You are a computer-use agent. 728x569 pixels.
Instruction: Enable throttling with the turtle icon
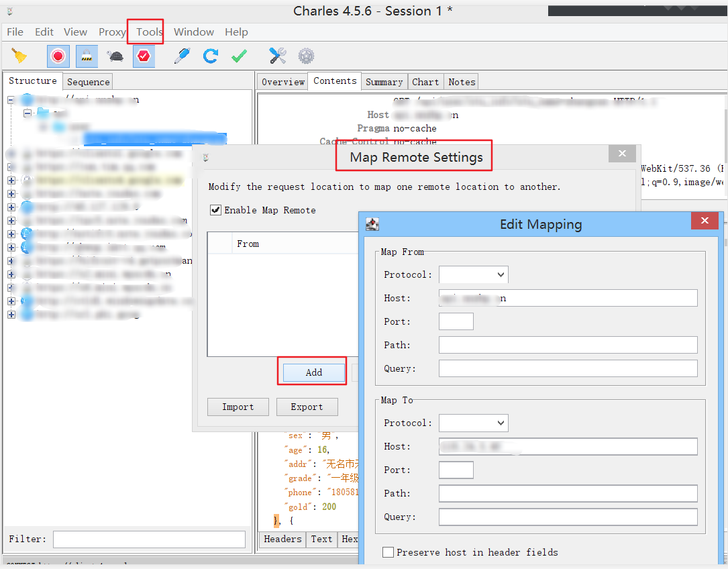[115, 56]
